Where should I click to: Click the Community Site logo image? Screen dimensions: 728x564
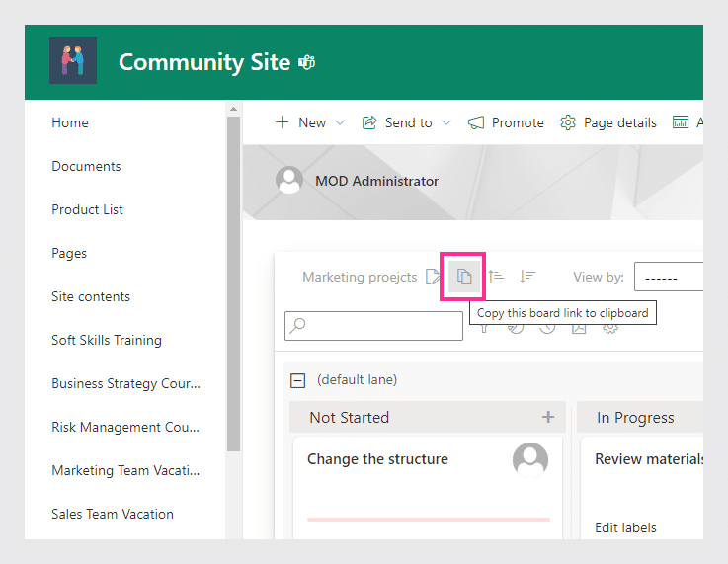coord(73,60)
